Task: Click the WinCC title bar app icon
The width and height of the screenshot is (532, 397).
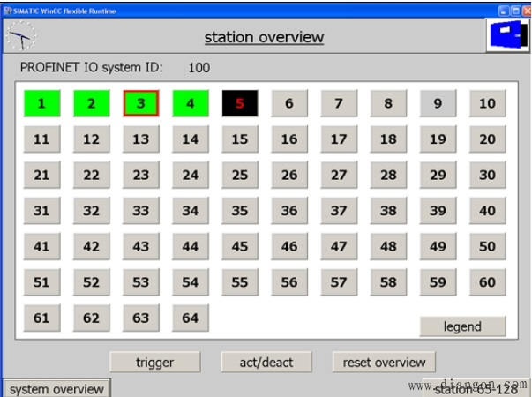Action: 7,11
